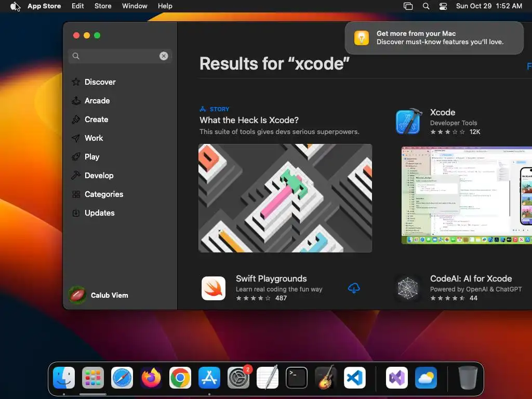Click the Xcode screenshot preview
The image size is (532, 399).
[x=467, y=195]
